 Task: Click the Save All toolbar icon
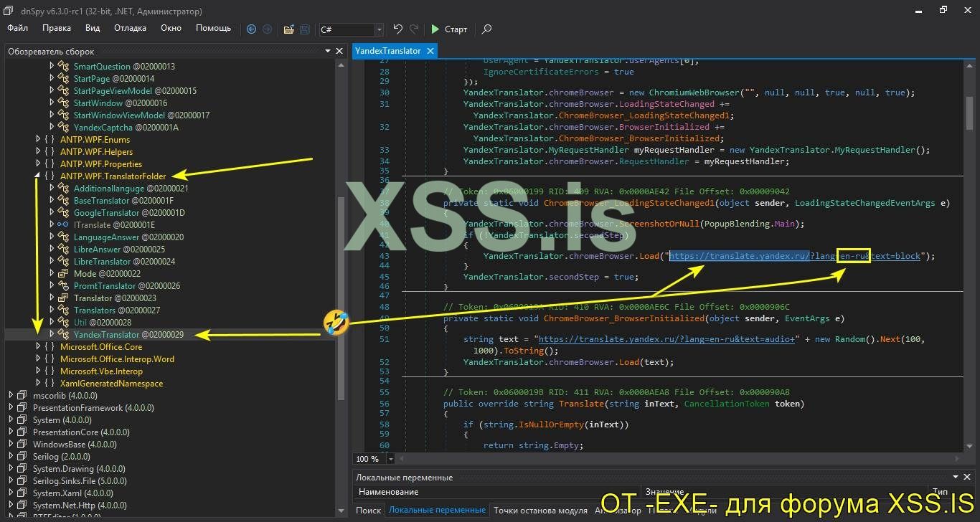304,29
